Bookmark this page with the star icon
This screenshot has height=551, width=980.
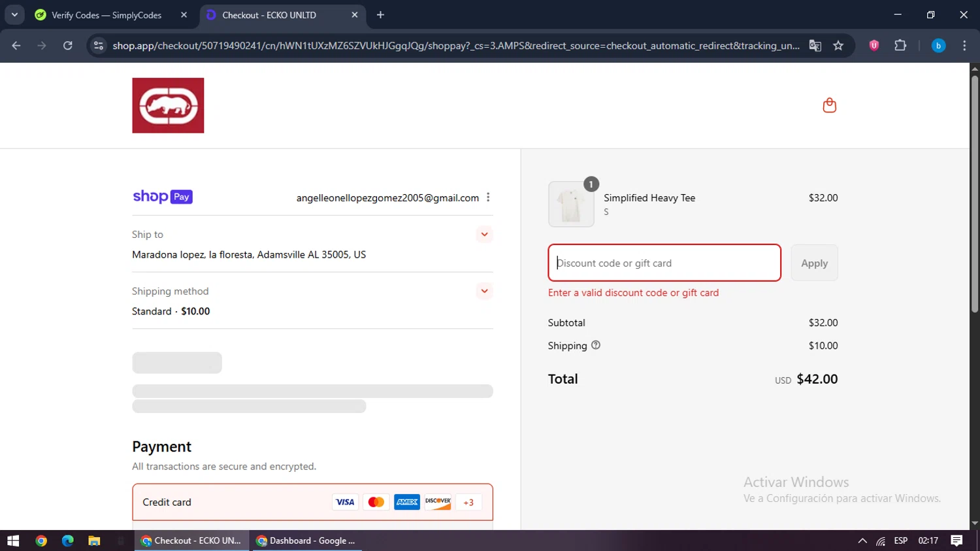pyautogui.click(x=838, y=45)
